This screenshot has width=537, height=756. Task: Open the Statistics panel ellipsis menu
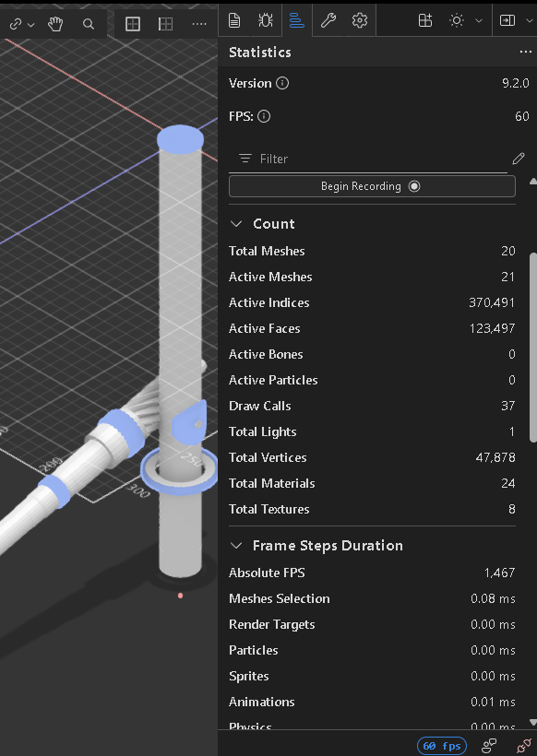point(525,52)
